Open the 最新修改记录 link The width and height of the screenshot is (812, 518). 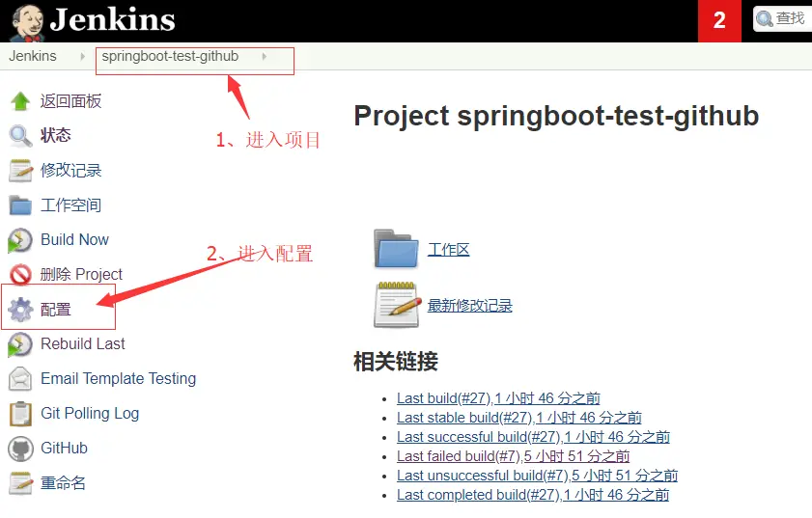click(469, 306)
